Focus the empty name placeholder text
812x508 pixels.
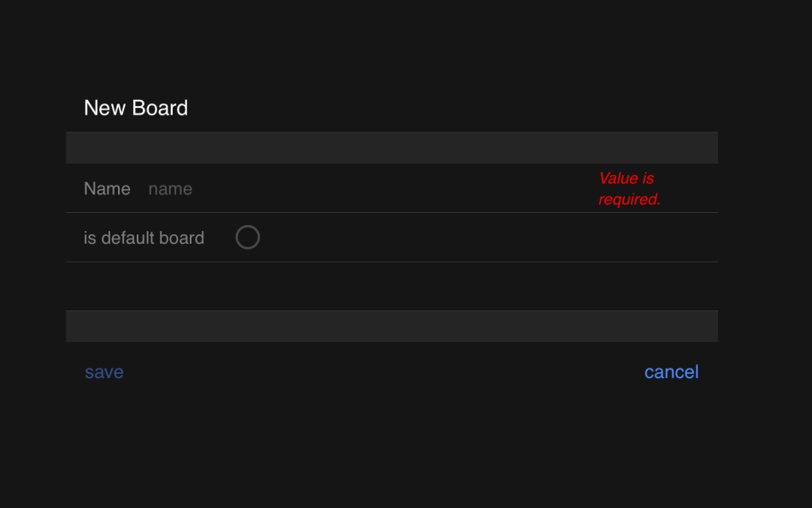170,188
